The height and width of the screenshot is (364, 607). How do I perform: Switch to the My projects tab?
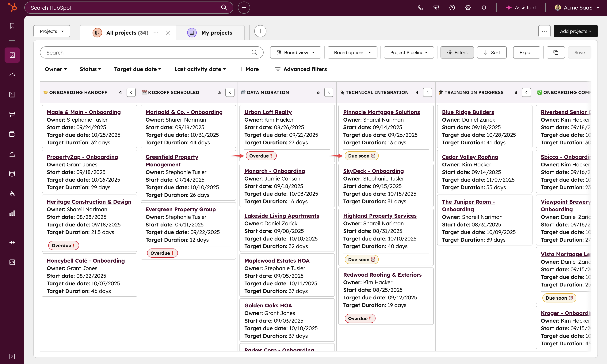click(216, 33)
